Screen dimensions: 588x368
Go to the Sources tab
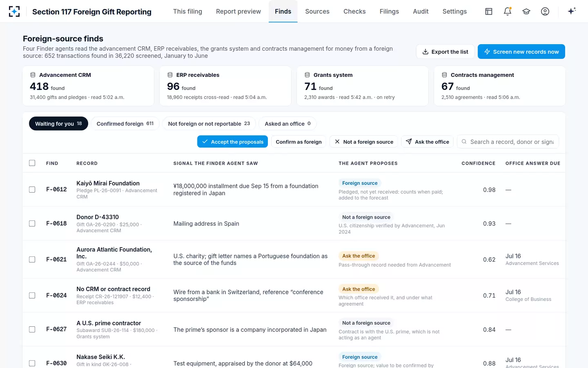click(x=317, y=11)
